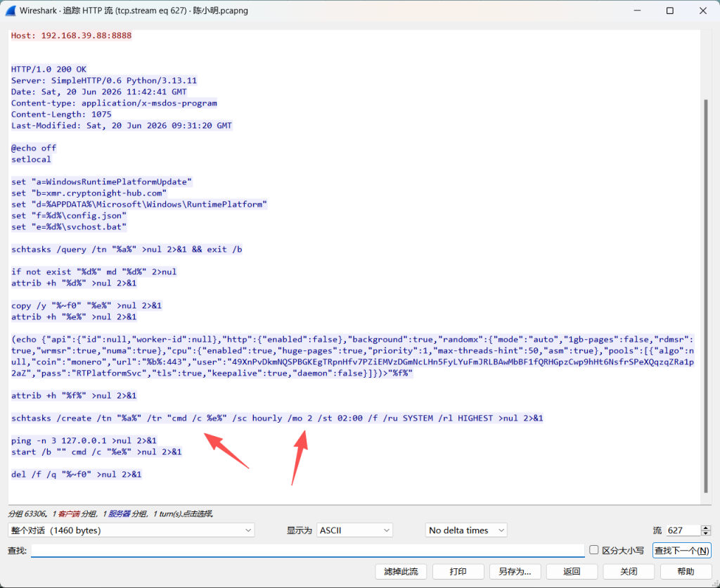The image size is (720, 588).
Task: Click the Last-Modified header line
Action: (122, 125)
